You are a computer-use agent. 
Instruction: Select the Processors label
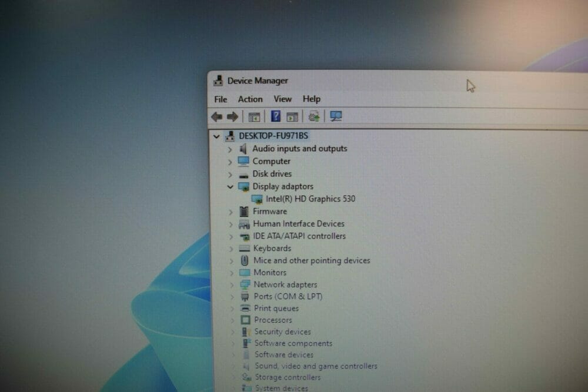273,320
